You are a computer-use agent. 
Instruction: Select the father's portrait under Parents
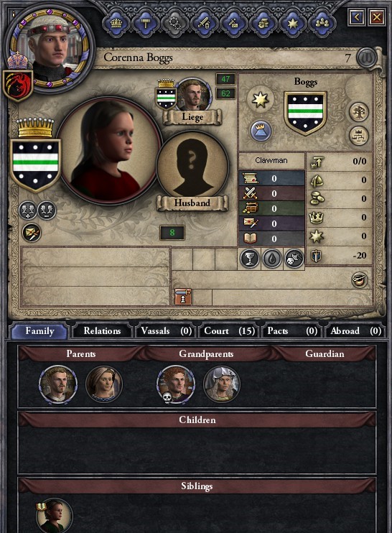point(58,384)
